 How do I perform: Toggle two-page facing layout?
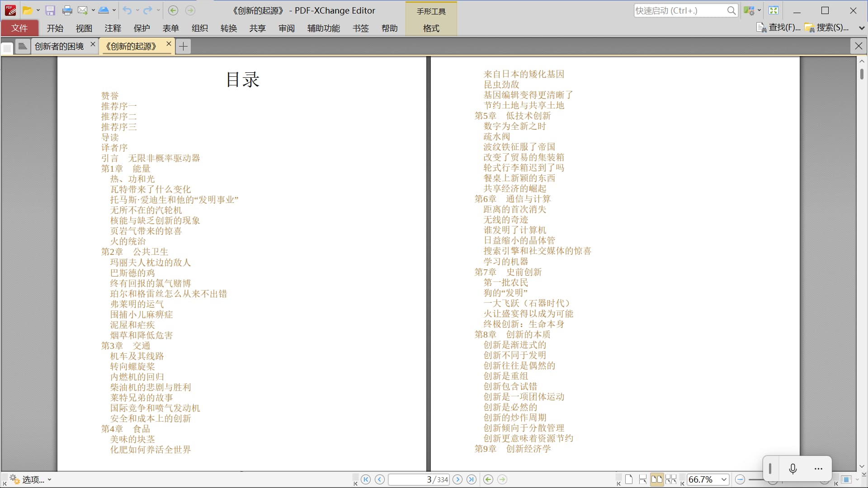657,479
